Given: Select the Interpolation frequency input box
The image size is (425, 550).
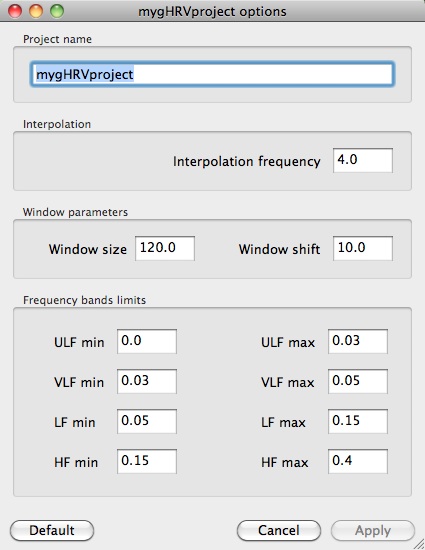Looking at the screenshot, I should coord(363,160).
